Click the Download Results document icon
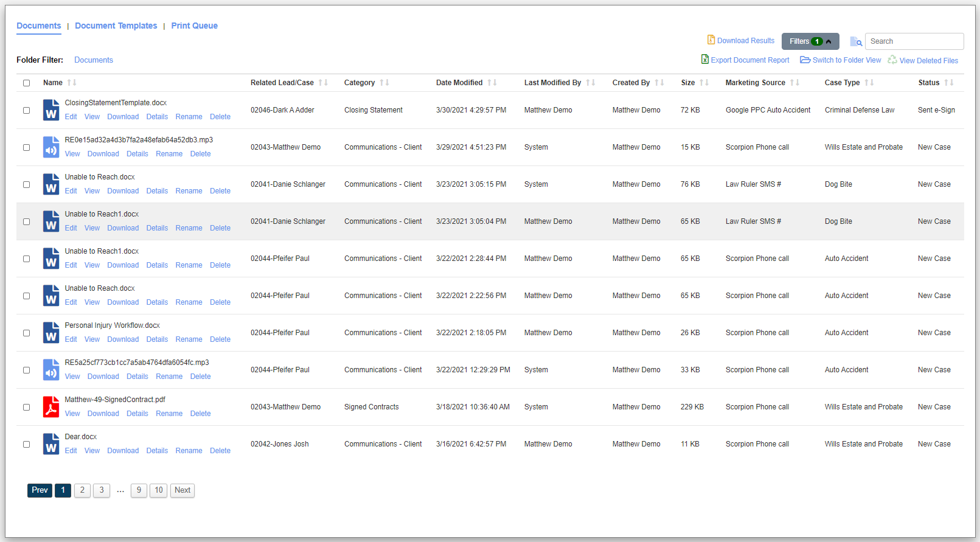Viewport: 980px width, 542px height. (711, 40)
